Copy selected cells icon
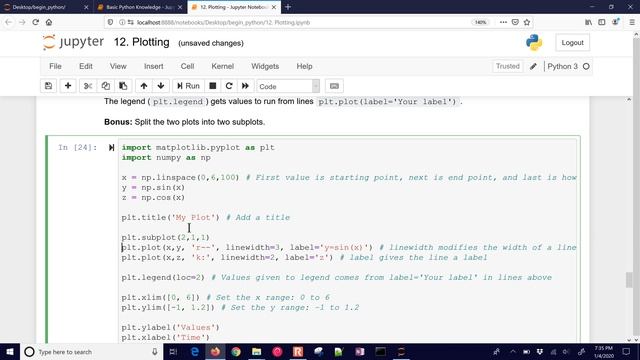640x360 pixels. 105,86
